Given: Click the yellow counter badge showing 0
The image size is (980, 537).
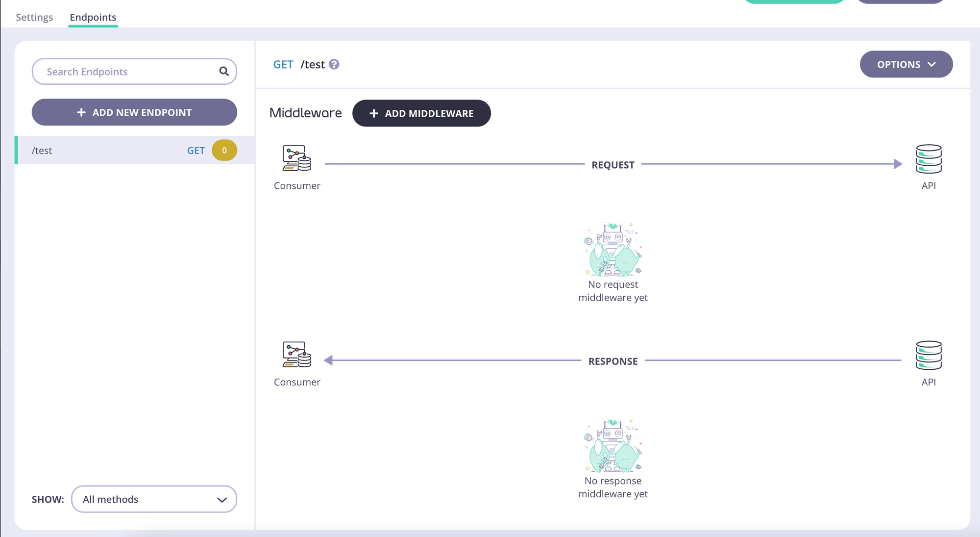Looking at the screenshot, I should [x=224, y=150].
